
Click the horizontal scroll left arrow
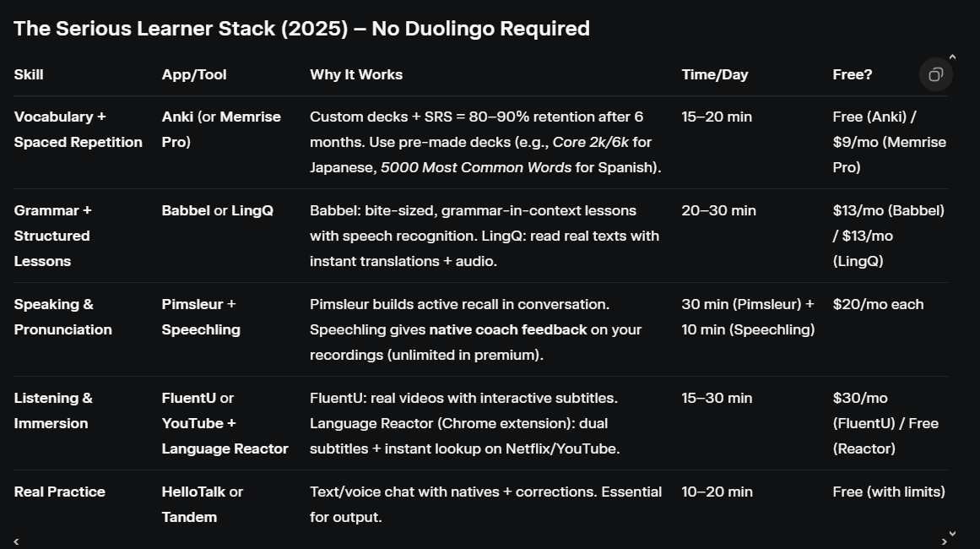[x=16, y=541]
